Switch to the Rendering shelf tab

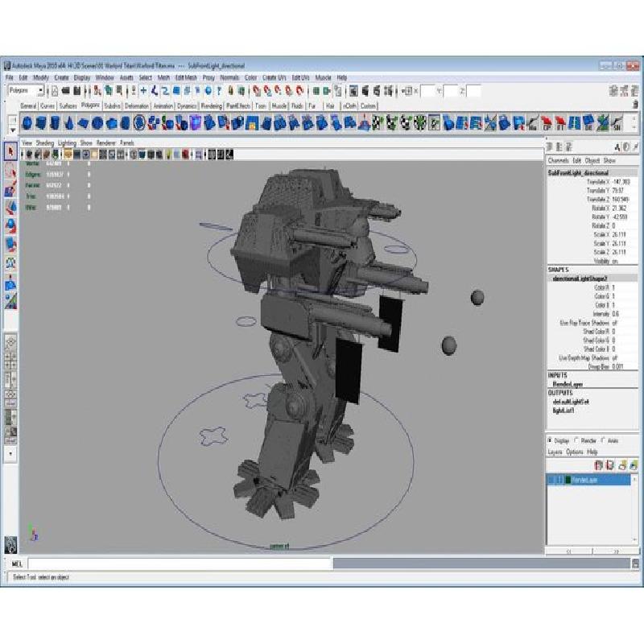click(x=212, y=106)
